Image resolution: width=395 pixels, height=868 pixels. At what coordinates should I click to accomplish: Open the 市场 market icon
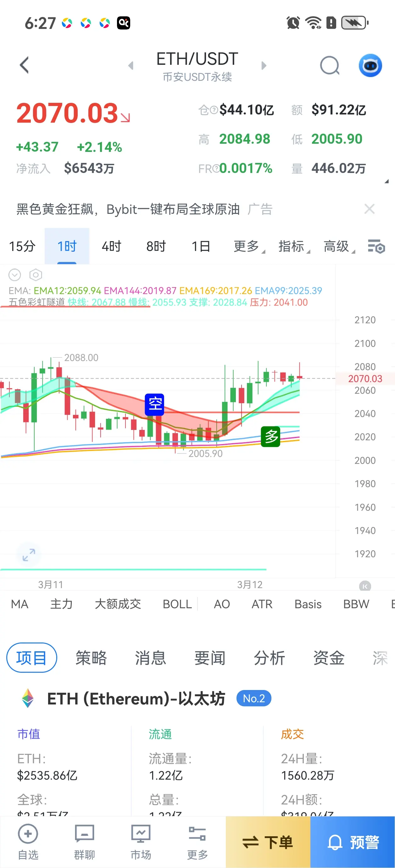[141, 842]
